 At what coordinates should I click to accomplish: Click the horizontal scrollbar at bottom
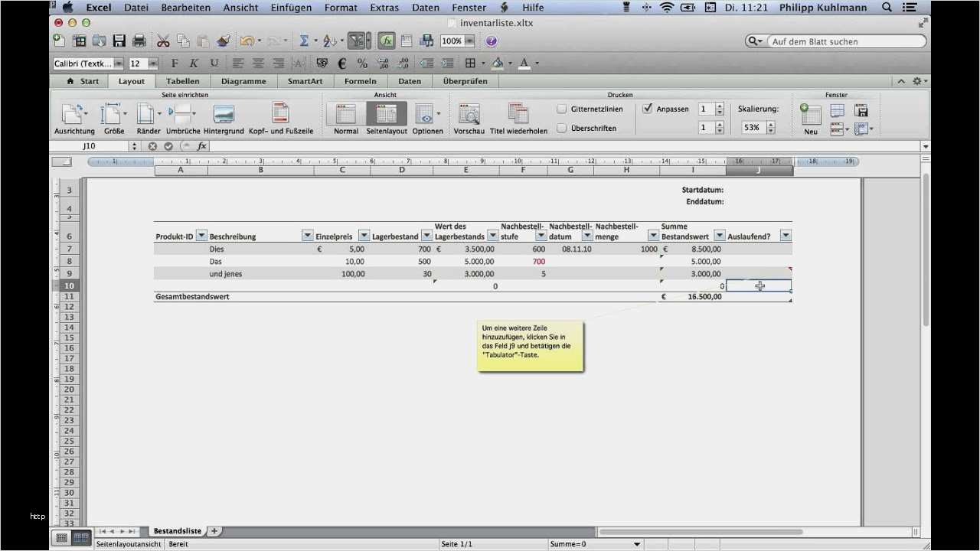click(x=701, y=531)
